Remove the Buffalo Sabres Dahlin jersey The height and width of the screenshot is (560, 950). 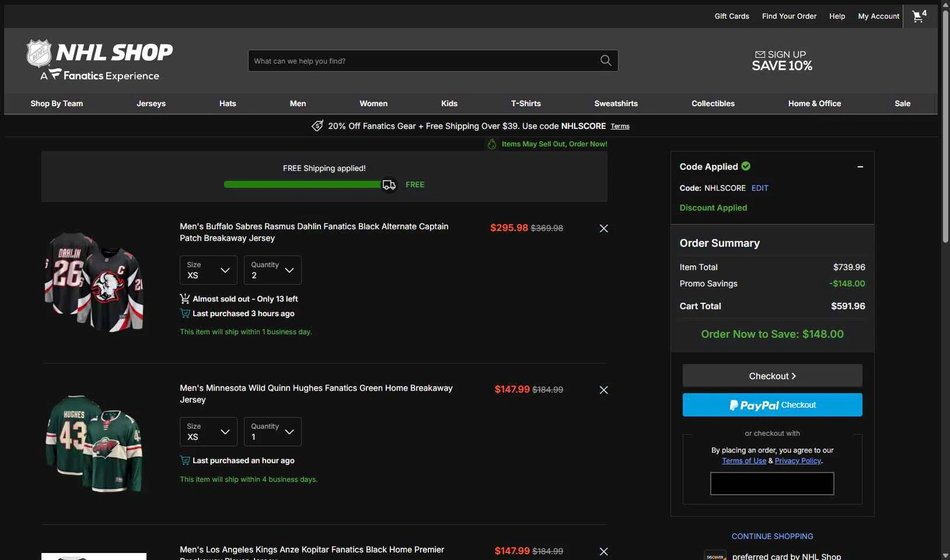pos(604,229)
